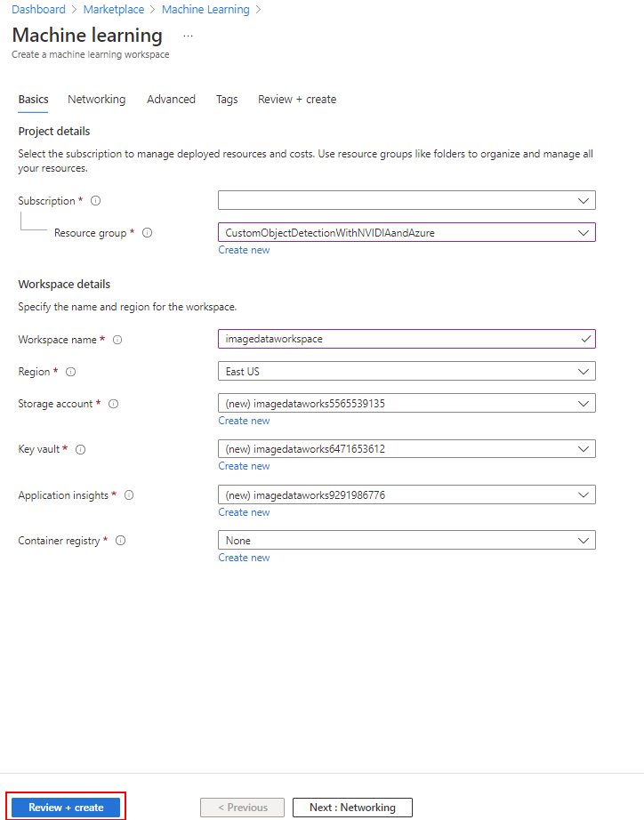This screenshot has width=644, height=820.
Task: Create new key vault link
Action: (x=244, y=466)
